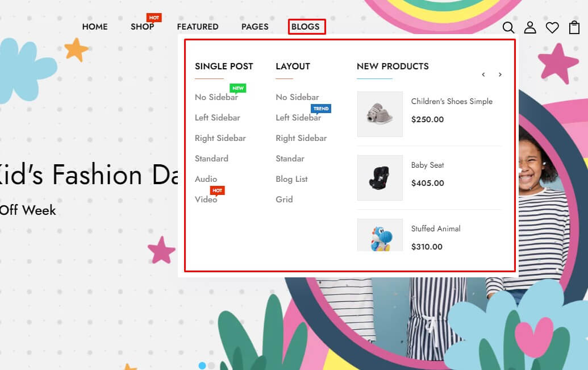The image size is (588, 370).
Task: Click the Children's Shoes Simple title
Action: pyautogui.click(x=452, y=102)
